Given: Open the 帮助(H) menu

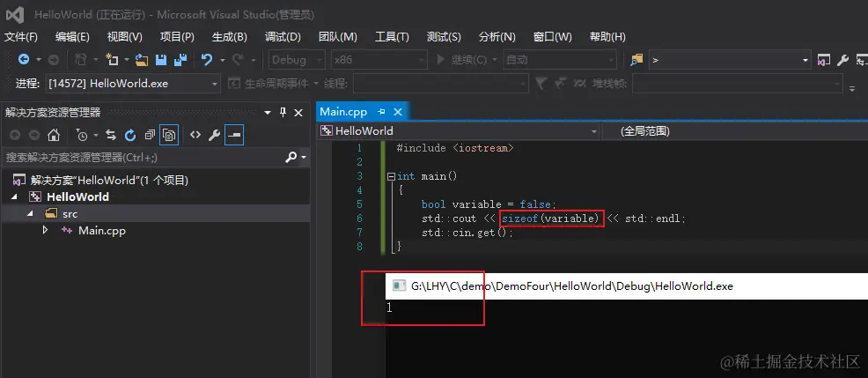Looking at the screenshot, I should (x=607, y=37).
